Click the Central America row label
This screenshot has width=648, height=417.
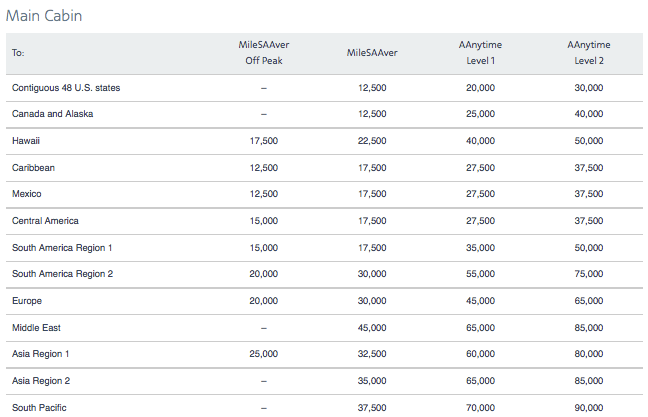click(x=45, y=221)
